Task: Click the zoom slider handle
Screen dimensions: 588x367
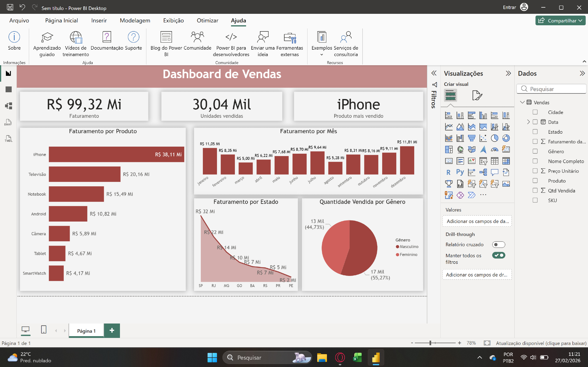Action: click(430, 343)
